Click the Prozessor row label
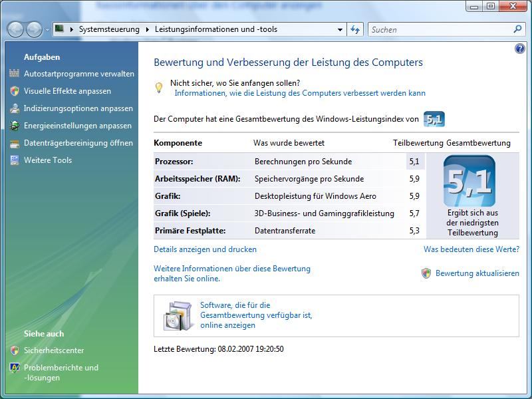532x399 pixels. pyautogui.click(x=174, y=162)
